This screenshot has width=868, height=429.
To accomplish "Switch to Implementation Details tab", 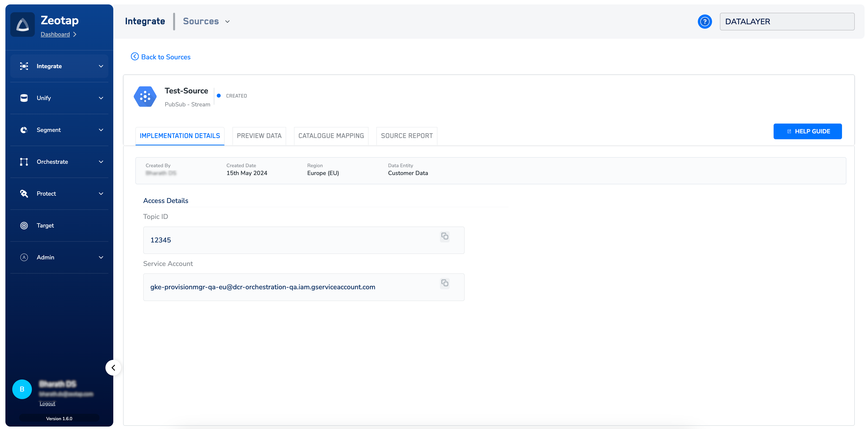I will click(180, 136).
